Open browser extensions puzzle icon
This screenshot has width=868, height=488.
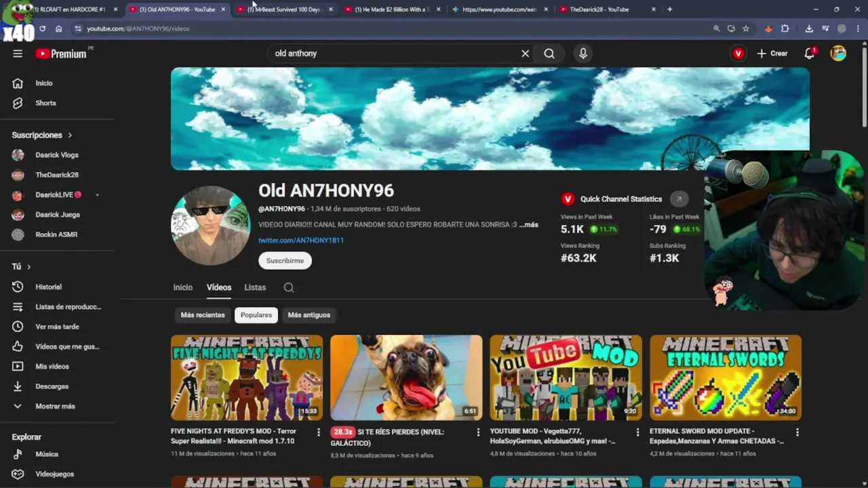click(785, 28)
